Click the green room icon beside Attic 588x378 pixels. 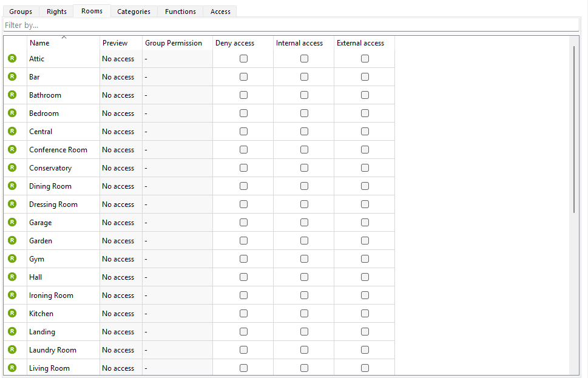(12, 59)
